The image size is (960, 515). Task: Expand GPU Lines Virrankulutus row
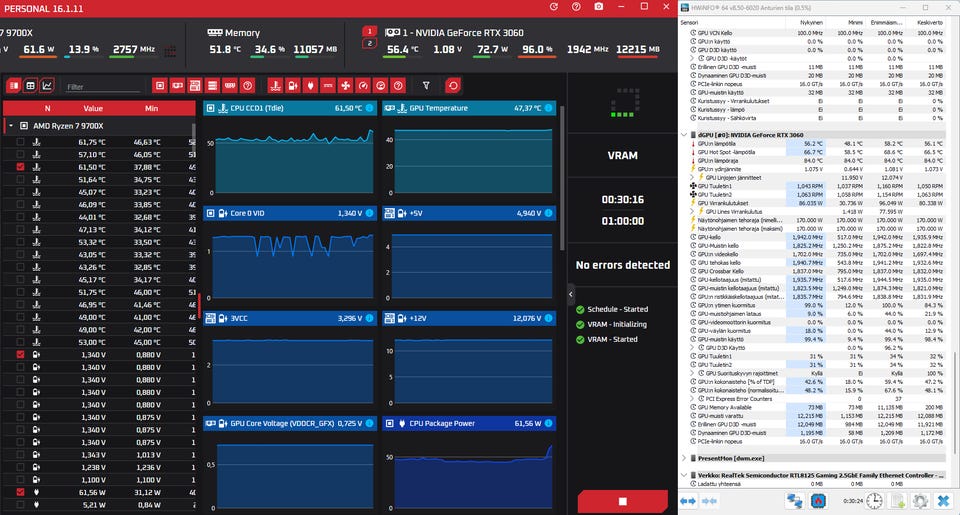coord(692,211)
